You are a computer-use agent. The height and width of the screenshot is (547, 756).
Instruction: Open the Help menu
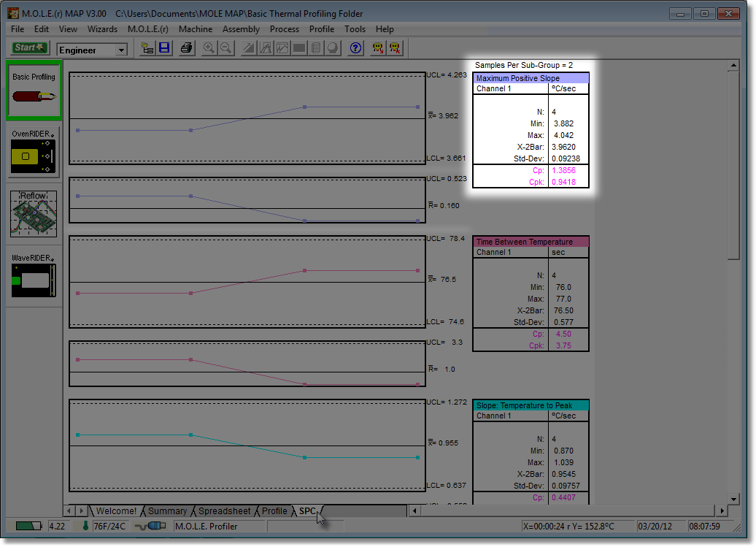point(385,29)
